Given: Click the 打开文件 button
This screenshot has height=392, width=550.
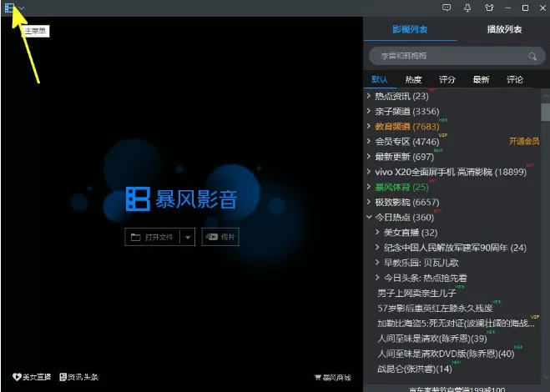Looking at the screenshot, I should point(152,237).
